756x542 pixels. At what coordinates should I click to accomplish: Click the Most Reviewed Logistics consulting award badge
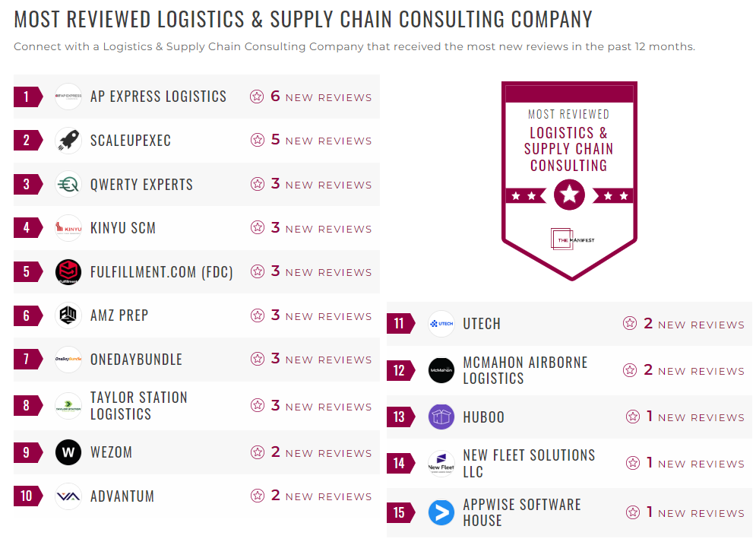[x=568, y=180]
